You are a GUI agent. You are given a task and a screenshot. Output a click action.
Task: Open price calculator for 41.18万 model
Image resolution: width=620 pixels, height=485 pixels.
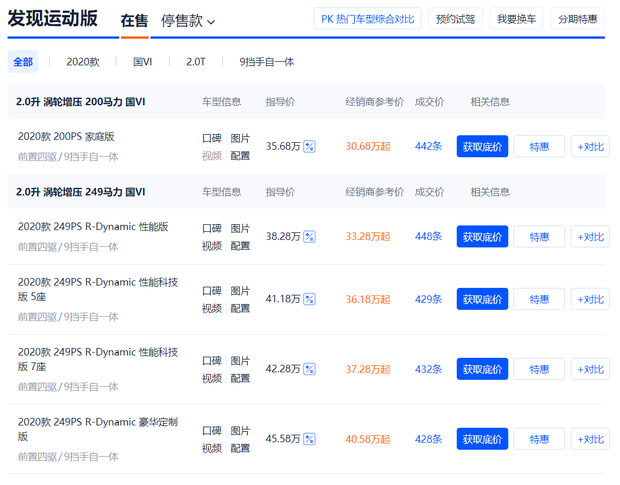tap(310, 299)
